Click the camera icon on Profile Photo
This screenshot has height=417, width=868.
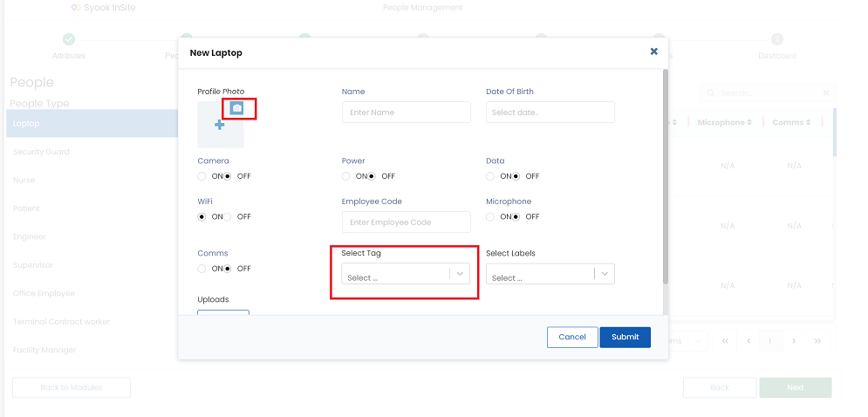(x=237, y=108)
